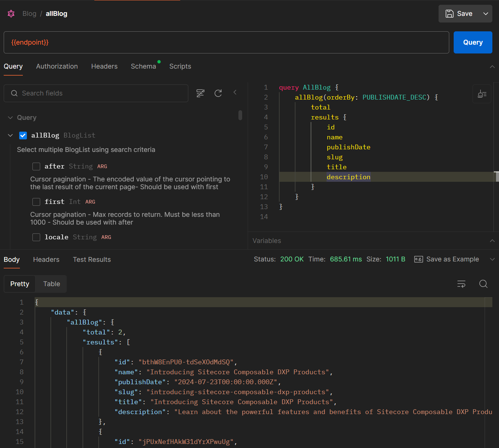Click the filter settings icon beside search
The width and height of the screenshot is (499, 448).
pos(200,93)
